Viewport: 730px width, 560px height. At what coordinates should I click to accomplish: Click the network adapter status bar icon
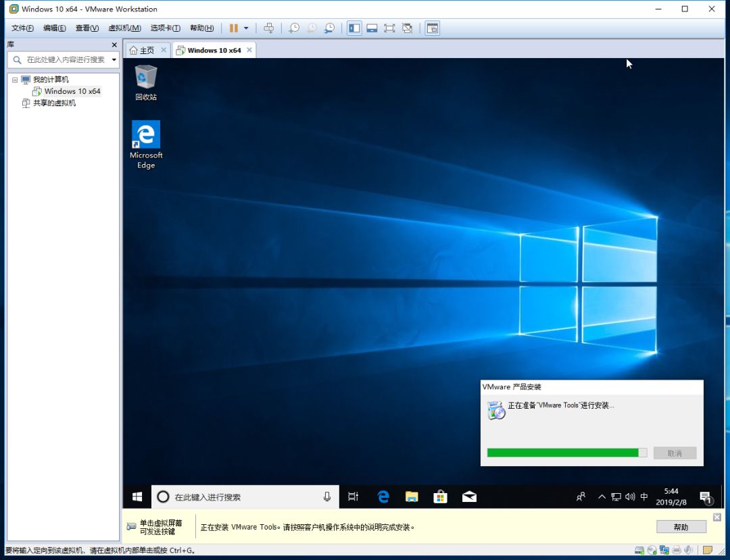click(x=664, y=551)
